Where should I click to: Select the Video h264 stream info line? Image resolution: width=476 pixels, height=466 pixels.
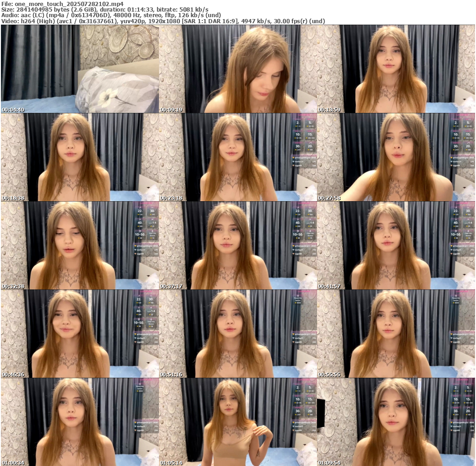point(163,21)
